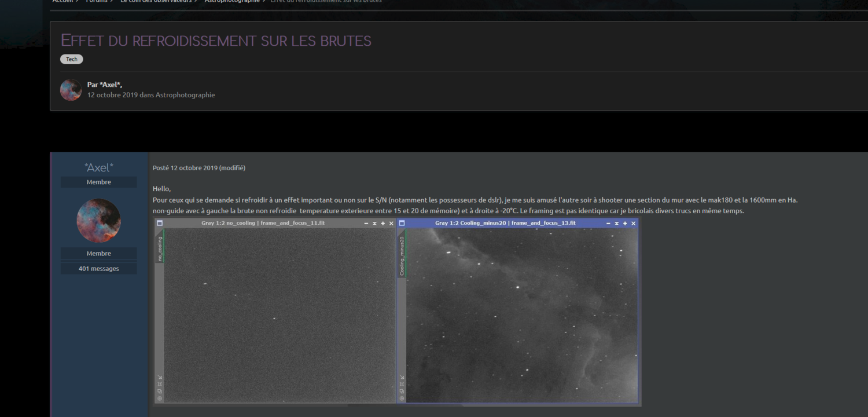The image size is (868, 417).
Task: Click the post line starting 'Pour ceux qui'
Action: click(475, 200)
